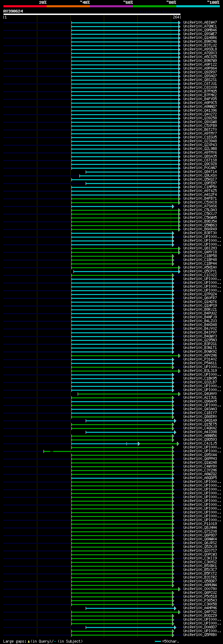This screenshot has width=223, height=644.
Task: Select the UniRef100_Q295N3 label
Action: 200,340
